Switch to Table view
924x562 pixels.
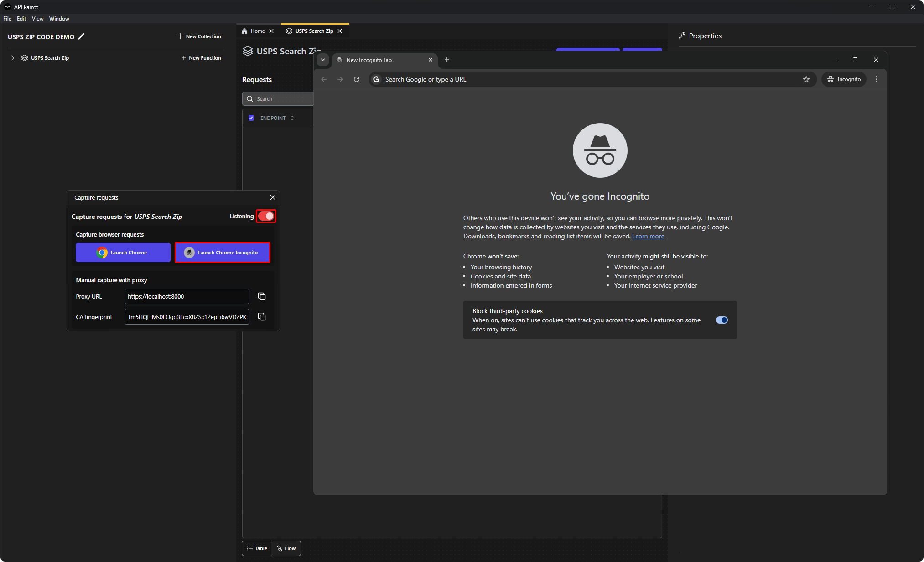coord(257,548)
